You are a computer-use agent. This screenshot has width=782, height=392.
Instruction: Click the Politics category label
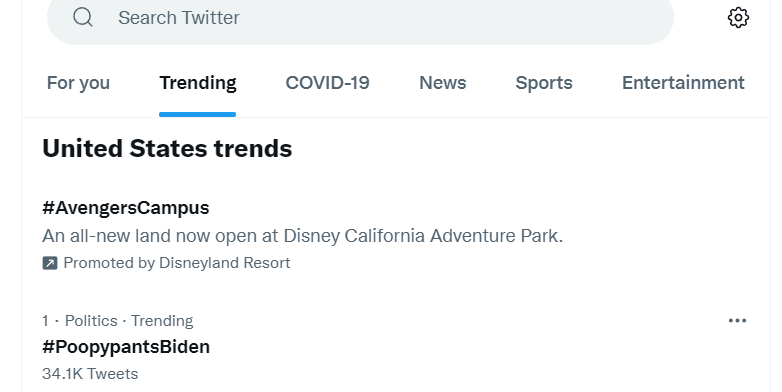pos(91,321)
